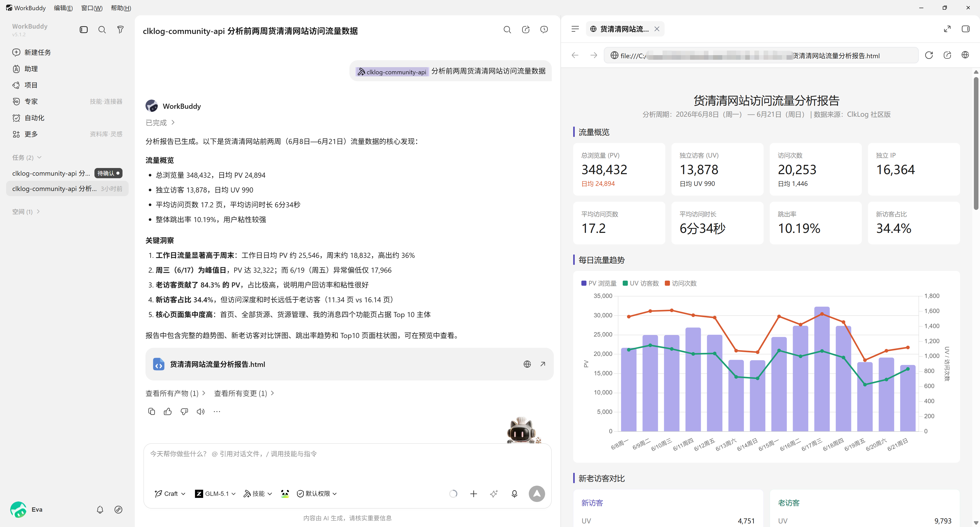
Task: Toggle 访问次数 legend series
Action: (x=681, y=283)
